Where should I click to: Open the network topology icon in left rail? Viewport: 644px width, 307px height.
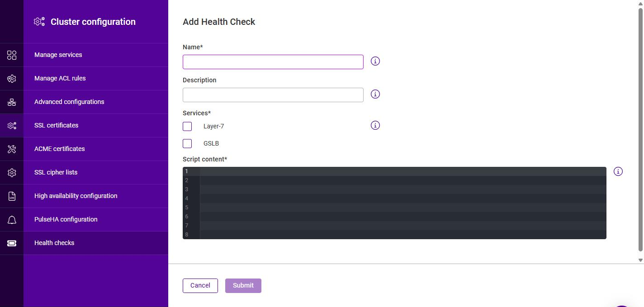[x=12, y=102]
